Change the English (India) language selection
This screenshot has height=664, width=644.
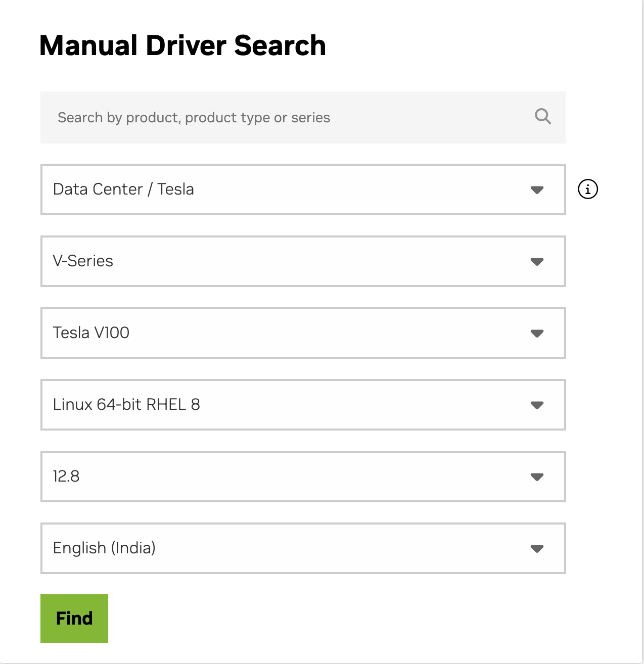click(302, 548)
